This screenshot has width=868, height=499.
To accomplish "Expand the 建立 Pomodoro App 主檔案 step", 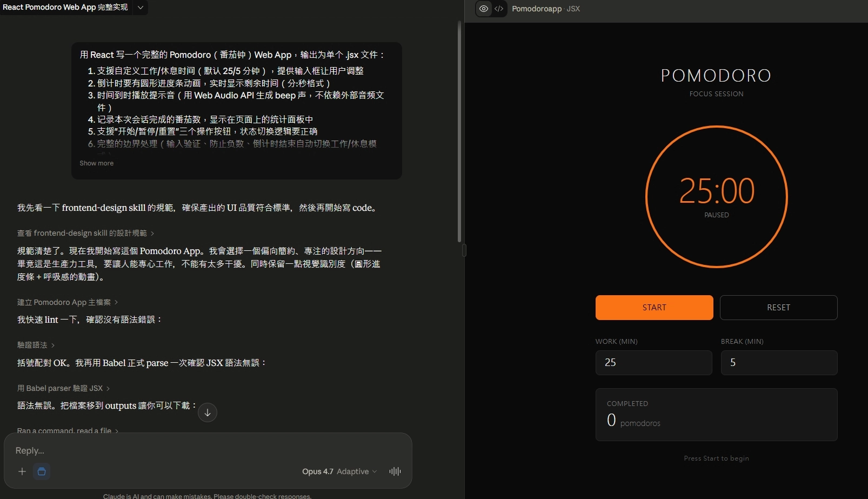I will (67, 302).
